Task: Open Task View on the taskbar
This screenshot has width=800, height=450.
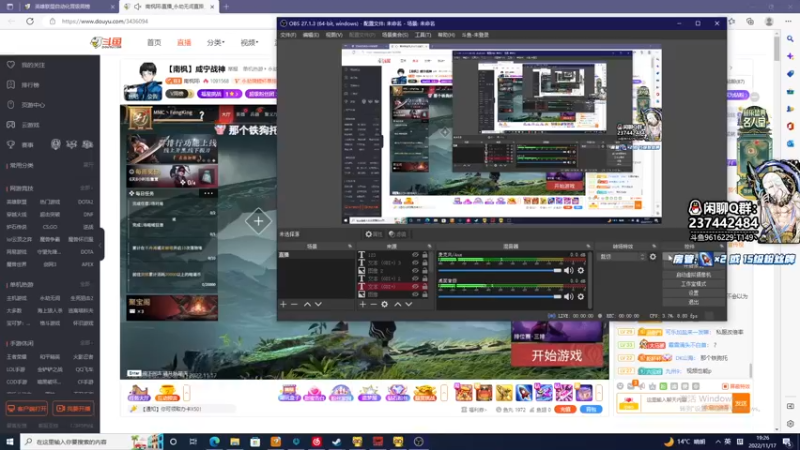Action: coord(193,441)
